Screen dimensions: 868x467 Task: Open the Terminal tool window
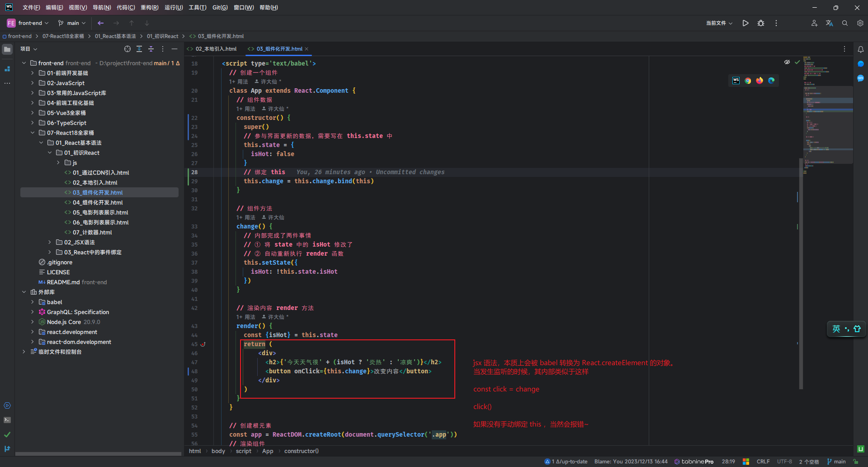(7, 420)
